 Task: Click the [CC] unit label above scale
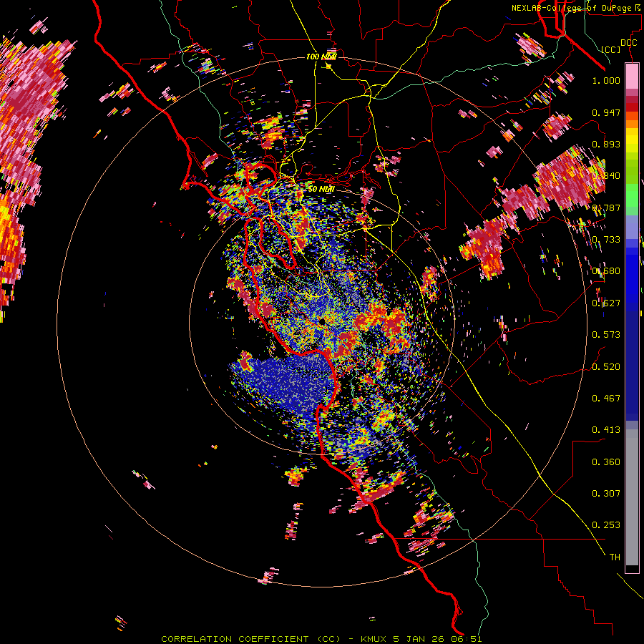611,49
